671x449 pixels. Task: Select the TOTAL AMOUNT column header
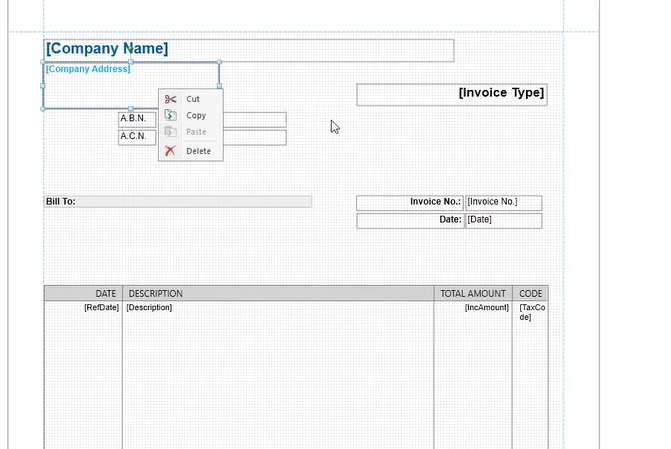point(472,294)
